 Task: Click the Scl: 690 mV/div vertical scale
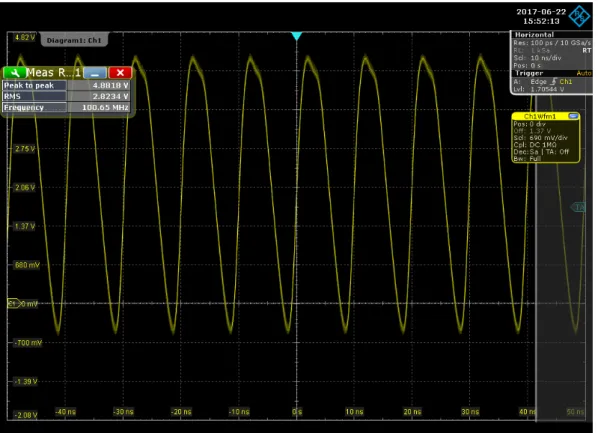tap(540, 138)
